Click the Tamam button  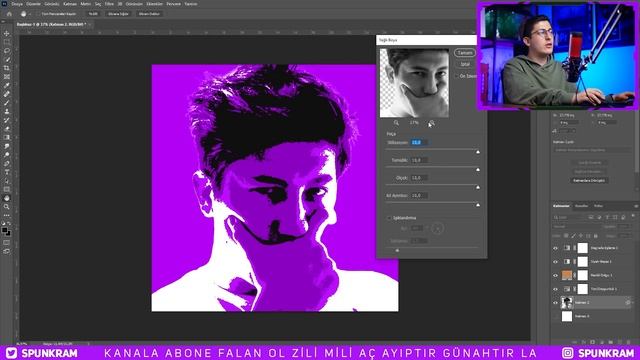coord(465,53)
